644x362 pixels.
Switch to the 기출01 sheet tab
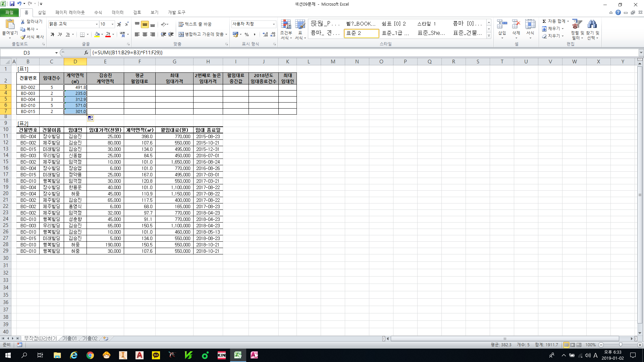point(69,339)
